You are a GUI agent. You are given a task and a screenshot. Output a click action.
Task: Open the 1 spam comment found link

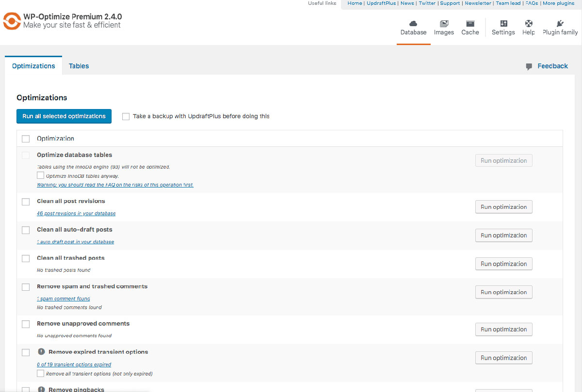64,298
